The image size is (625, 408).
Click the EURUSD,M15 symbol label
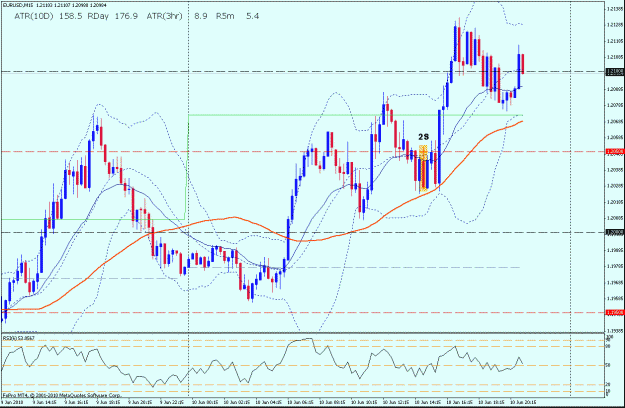click(x=18, y=6)
